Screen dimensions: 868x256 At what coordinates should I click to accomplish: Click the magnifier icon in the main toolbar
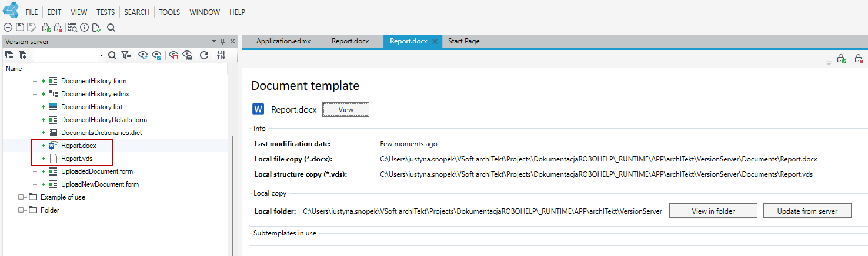point(111,27)
